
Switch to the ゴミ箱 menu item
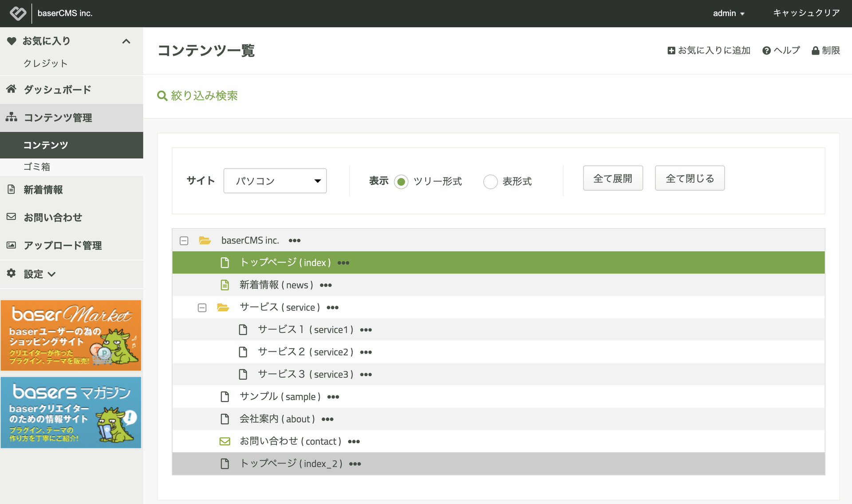pos(38,166)
